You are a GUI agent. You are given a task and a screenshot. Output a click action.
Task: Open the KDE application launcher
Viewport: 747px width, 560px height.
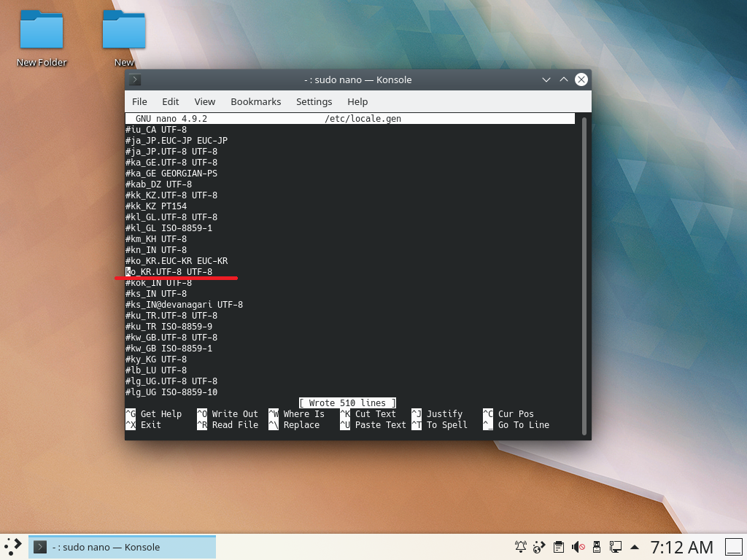(x=13, y=547)
